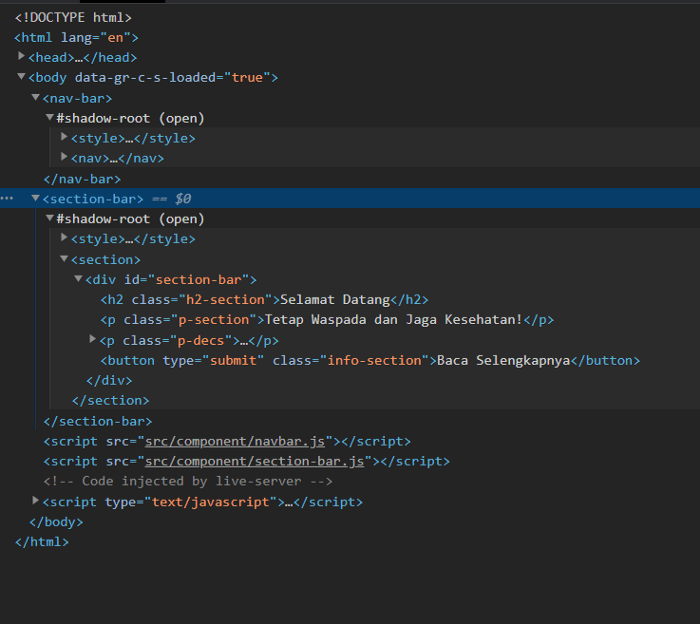The height and width of the screenshot is (624, 700).
Task: Select the closing </html> tag
Action: tap(42, 542)
